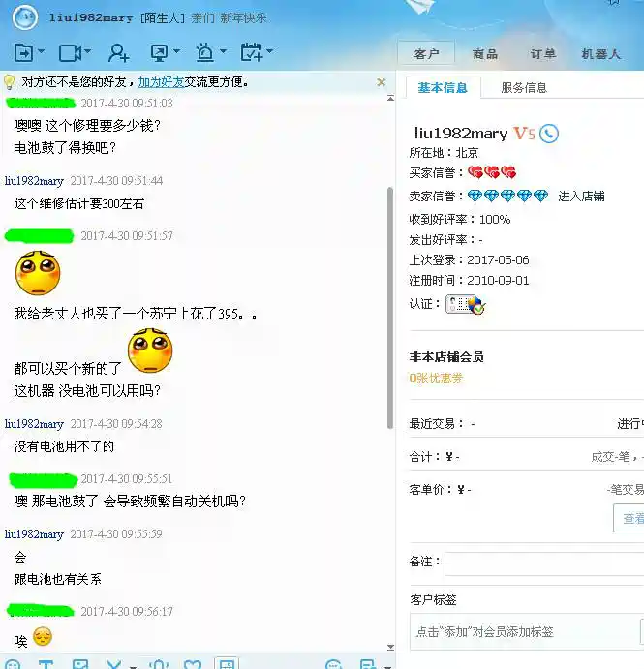The height and width of the screenshot is (669, 644).
Task: Click the identity certification badge icon
Action: [465, 304]
